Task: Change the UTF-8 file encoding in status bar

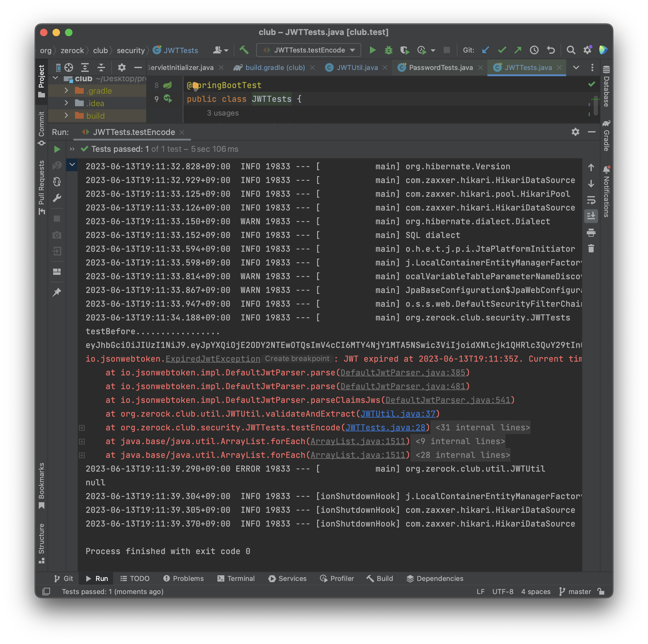Action: (x=503, y=591)
